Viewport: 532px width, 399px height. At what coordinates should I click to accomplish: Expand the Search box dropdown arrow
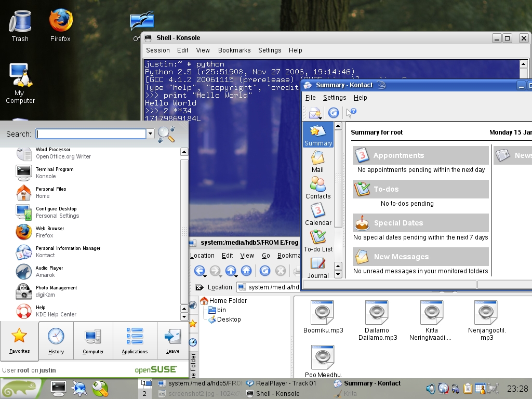(151, 134)
